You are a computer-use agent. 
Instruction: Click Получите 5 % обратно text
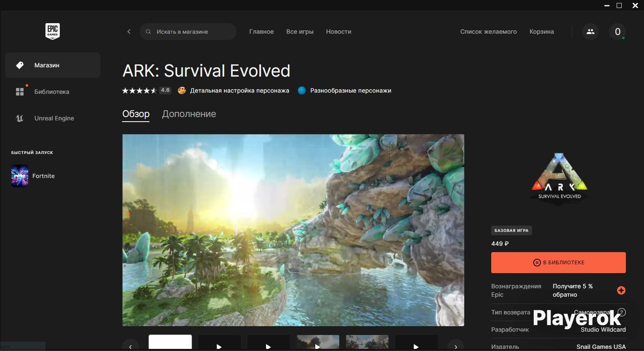[573, 290]
